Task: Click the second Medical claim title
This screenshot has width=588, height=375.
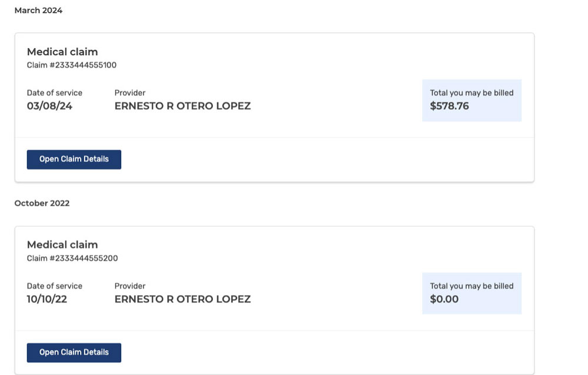Action: point(62,245)
